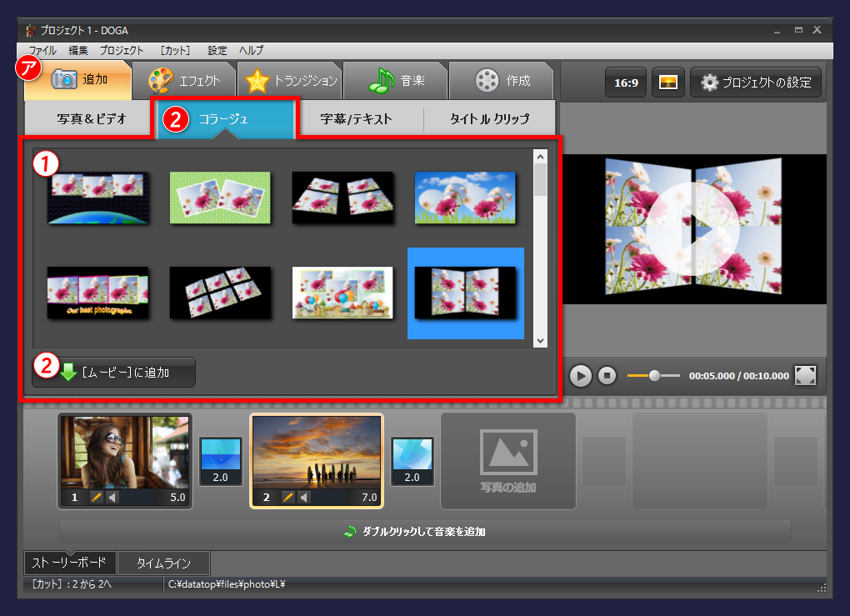This screenshot has width=850, height=616.
Task: Click the 写真の追加 placeholder button
Action: tap(507, 461)
